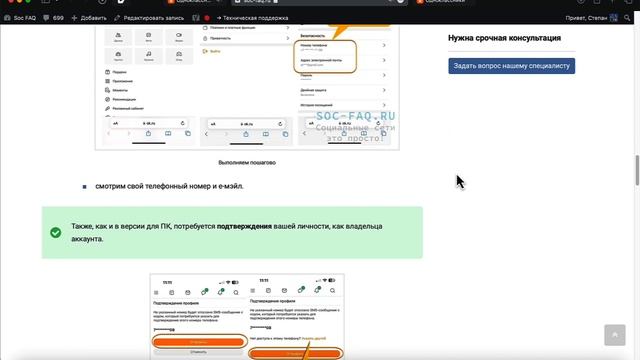Screen dimensions: 640x360
Task: Click the bold word подтверждения
Action: [x=244, y=226]
